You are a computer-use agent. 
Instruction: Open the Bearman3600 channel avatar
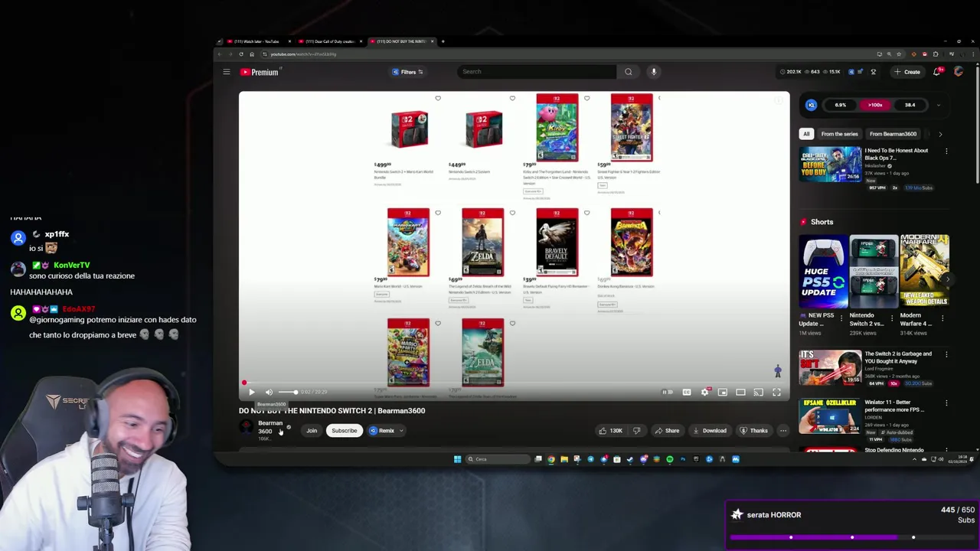(246, 427)
